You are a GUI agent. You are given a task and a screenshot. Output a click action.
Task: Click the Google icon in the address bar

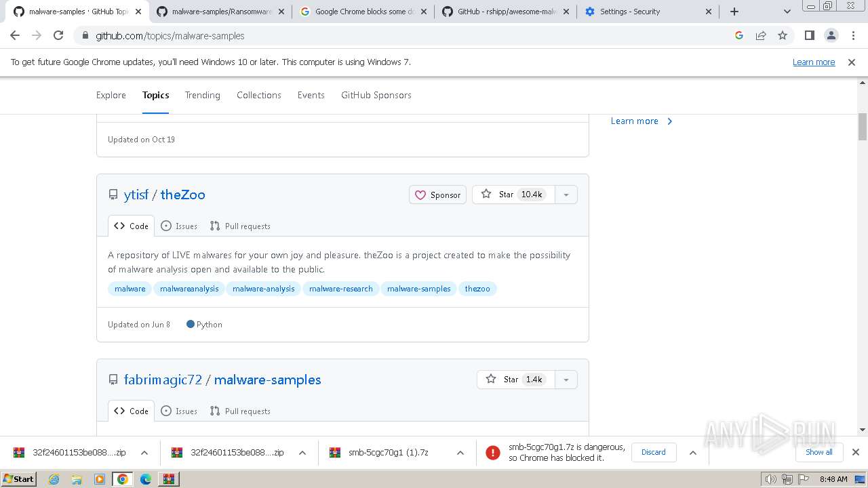point(739,36)
